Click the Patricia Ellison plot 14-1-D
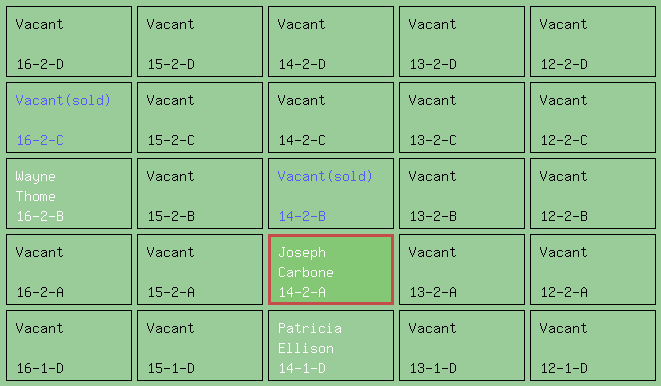 point(331,346)
